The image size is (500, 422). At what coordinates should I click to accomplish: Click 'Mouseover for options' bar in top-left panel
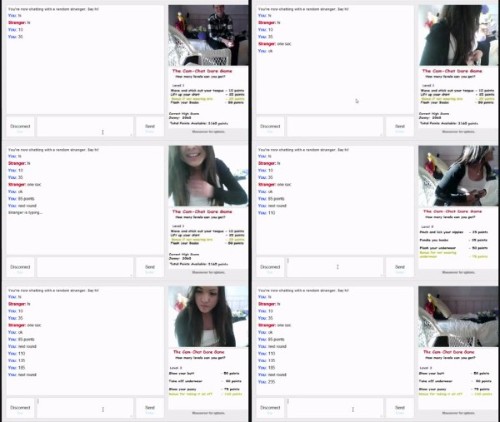click(x=208, y=132)
